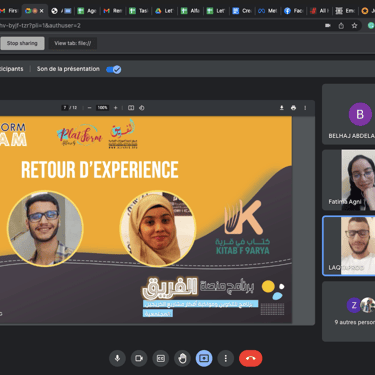The image size is (375, 375).
Task: Edit the PDF zoom percentage field
Action: [102, 108]
